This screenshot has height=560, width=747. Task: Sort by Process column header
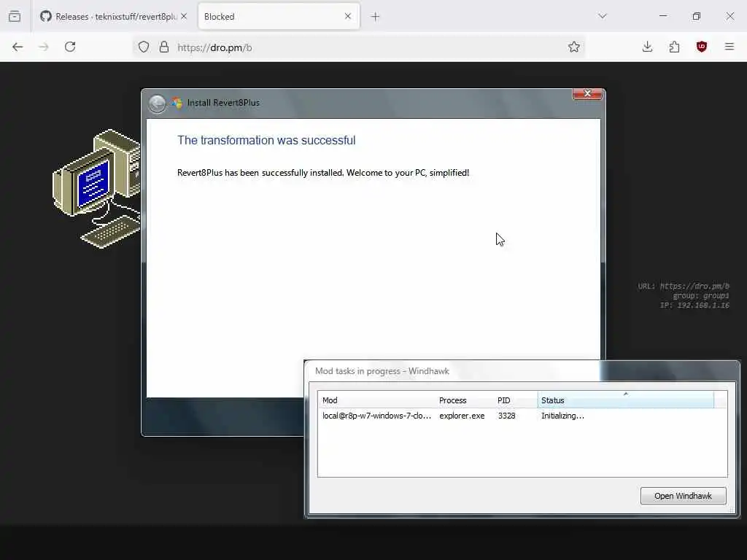coord(464,400)
